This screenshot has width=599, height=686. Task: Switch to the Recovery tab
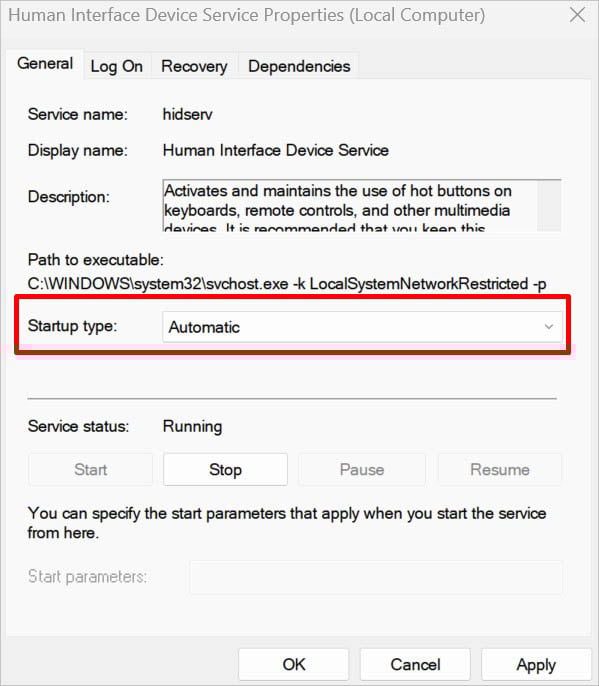tap(194, 66)
